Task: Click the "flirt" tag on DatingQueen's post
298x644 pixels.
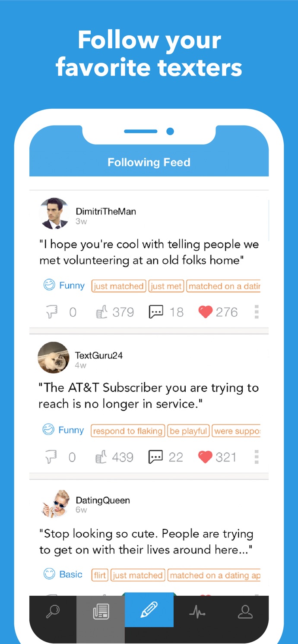Action: pos(100,575)
